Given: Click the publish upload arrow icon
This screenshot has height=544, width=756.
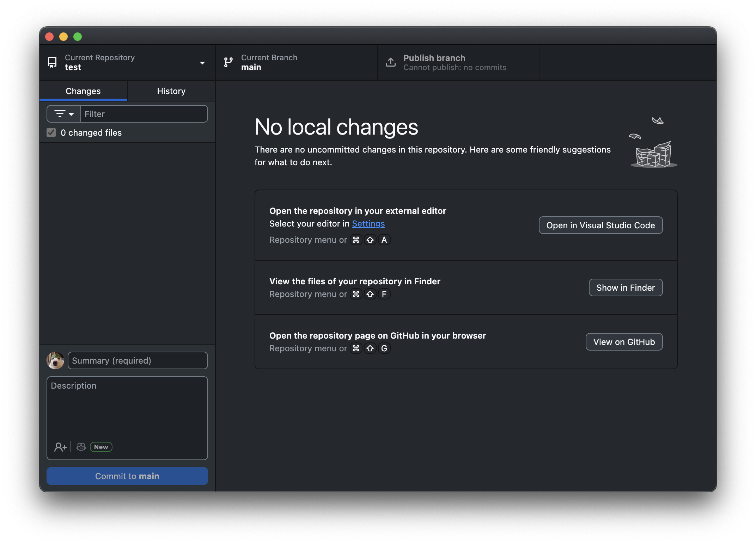Looking at the screenshot, I should tap(390, 62).
